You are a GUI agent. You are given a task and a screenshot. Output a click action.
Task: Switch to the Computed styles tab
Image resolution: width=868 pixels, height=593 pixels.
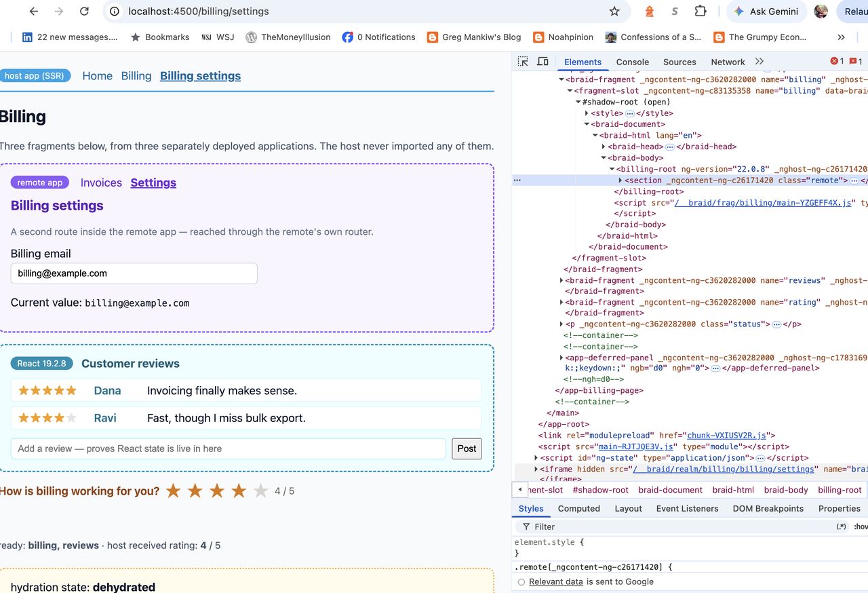pos(578,508)
